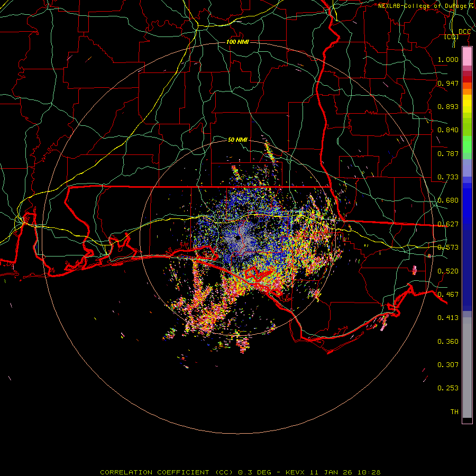476x476 pixels.
Task: Select the 0.253 legend value
Action: pyautogui.click(x=448, y=388)
